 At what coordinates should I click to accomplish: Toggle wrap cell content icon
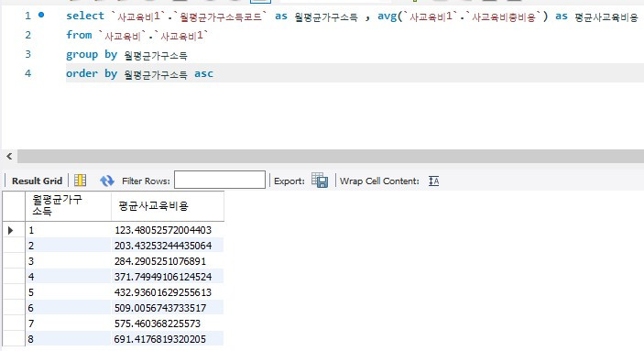433,181
